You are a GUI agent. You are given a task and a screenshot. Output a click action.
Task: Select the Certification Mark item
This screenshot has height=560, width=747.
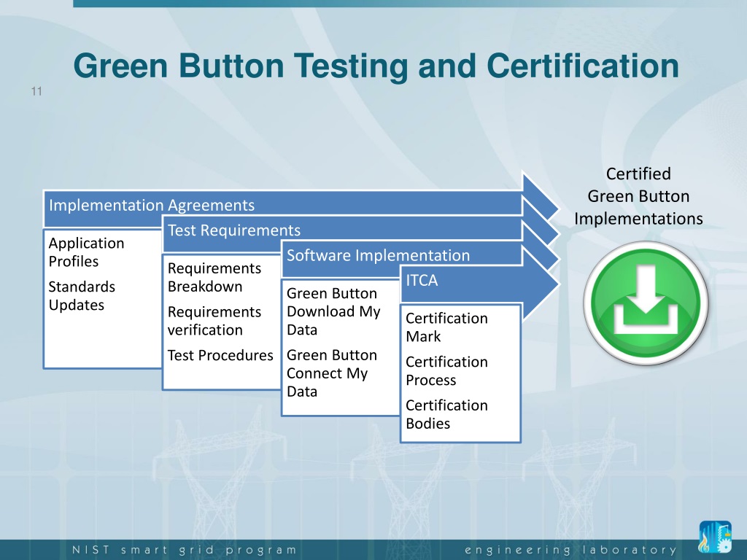point(446,327)
